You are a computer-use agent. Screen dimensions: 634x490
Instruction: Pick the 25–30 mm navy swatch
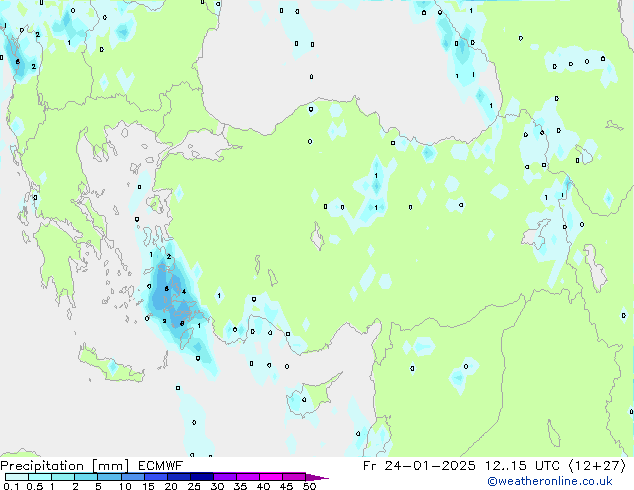click(201, 477)
